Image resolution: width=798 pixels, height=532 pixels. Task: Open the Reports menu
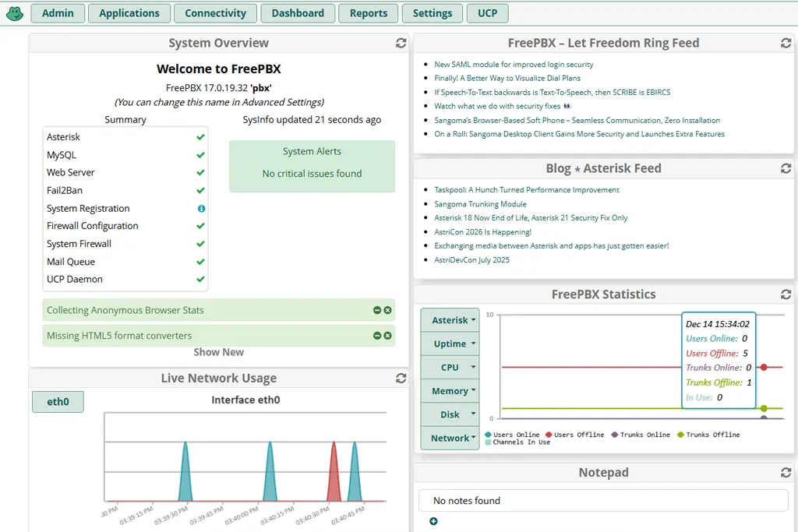pyautogui.click(x=369, y=13)
